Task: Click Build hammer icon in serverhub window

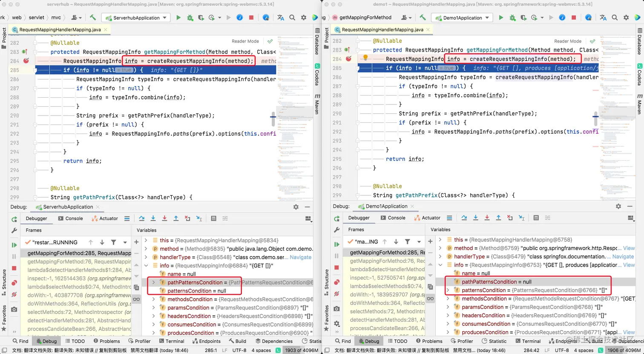Action: click(x=92, y=17)
